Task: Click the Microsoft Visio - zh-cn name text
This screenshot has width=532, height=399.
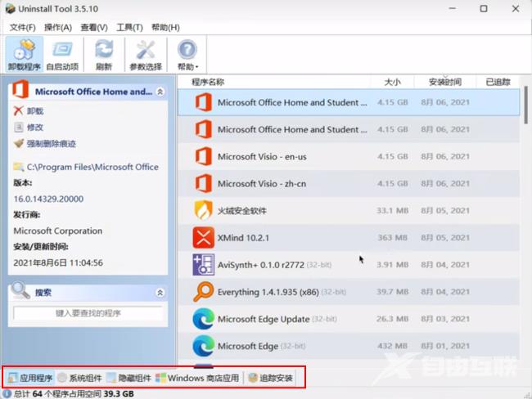Action: (262, 184)
